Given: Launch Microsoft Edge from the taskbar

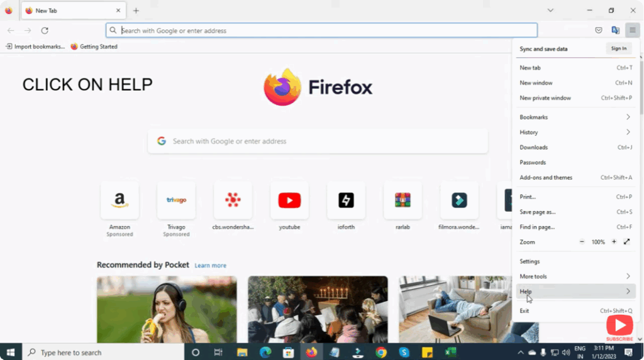Looking at the screenshot, I should coord(265,352).
